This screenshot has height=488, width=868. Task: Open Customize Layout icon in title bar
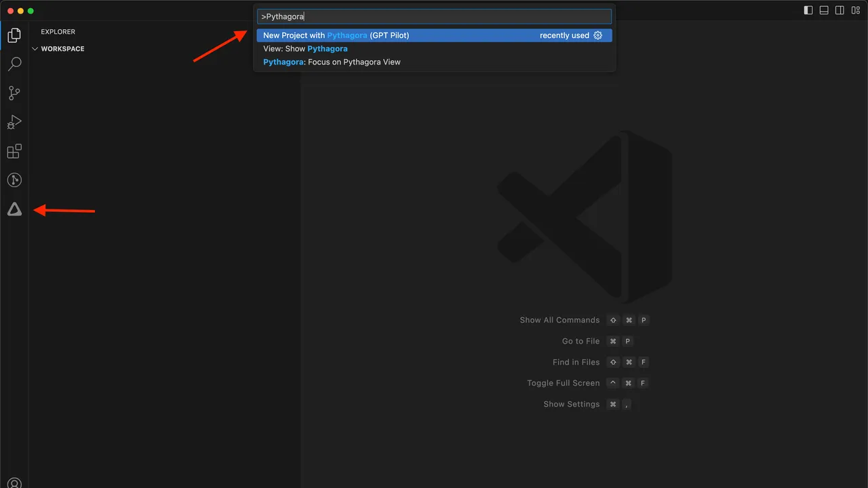click(855, 10)
